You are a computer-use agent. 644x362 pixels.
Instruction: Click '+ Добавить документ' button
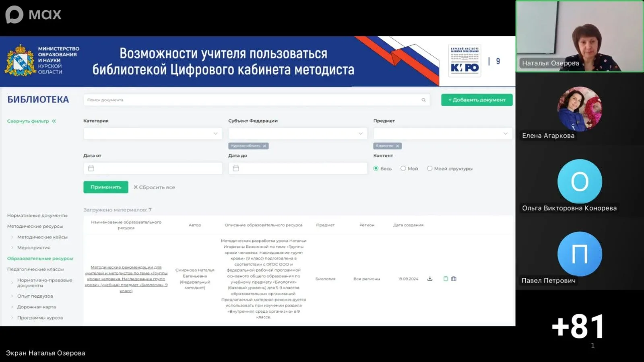click(477, 100)
